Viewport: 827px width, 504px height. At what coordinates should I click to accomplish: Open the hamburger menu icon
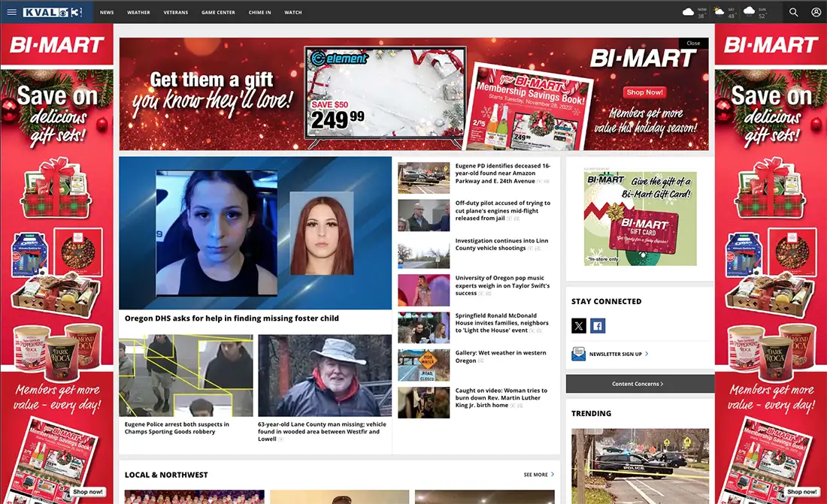tap(11, 12)
